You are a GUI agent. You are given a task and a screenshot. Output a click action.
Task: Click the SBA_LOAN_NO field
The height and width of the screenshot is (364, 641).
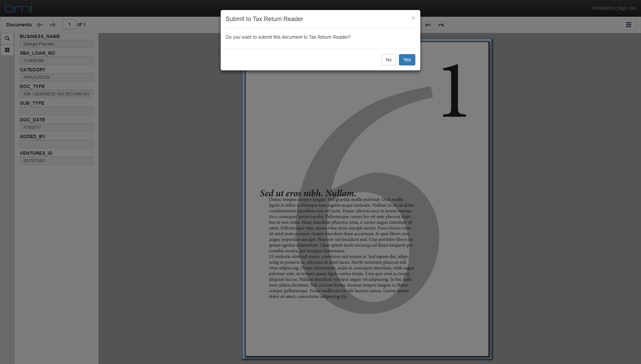(56, 61)
